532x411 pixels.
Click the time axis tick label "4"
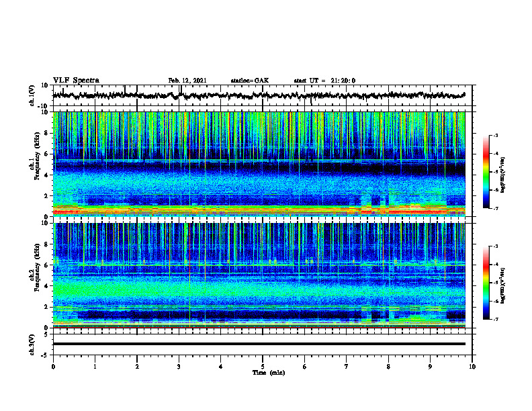pos(221,367)
